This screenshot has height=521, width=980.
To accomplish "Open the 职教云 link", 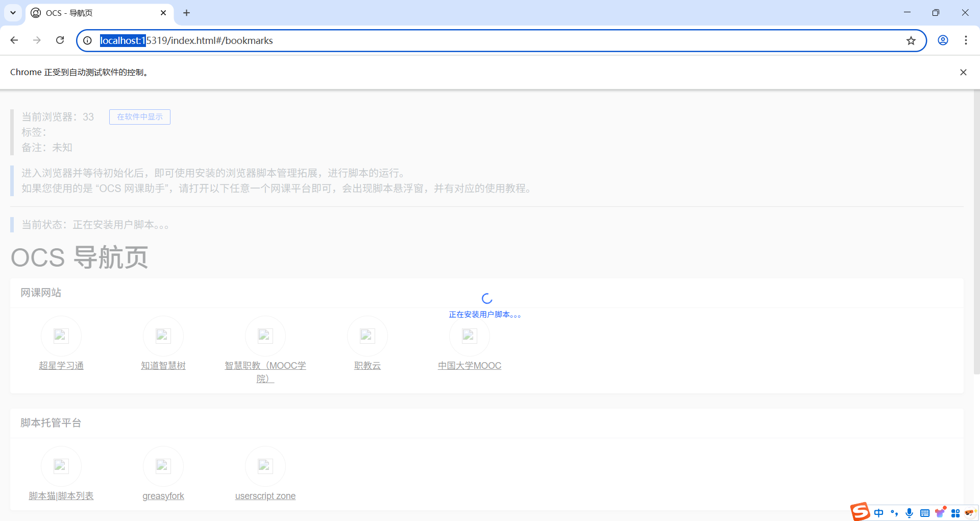I will [x=367, y=366].
